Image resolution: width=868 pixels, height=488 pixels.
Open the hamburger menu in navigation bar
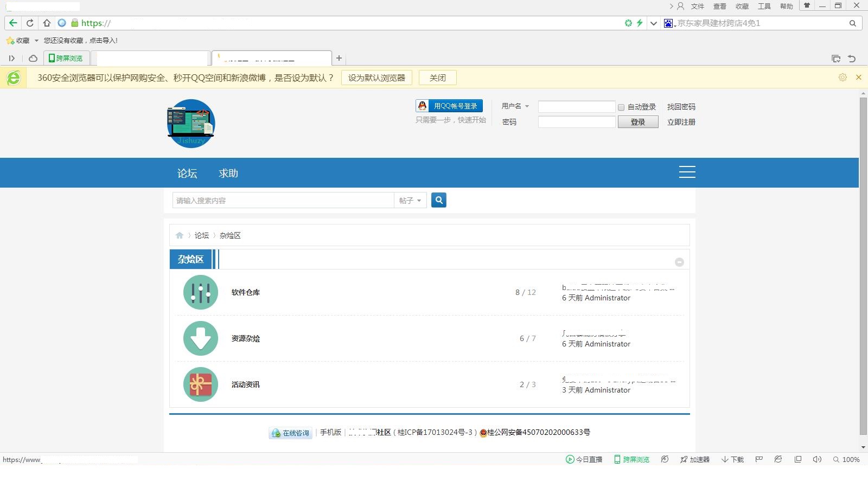click(x=687, y=172)
